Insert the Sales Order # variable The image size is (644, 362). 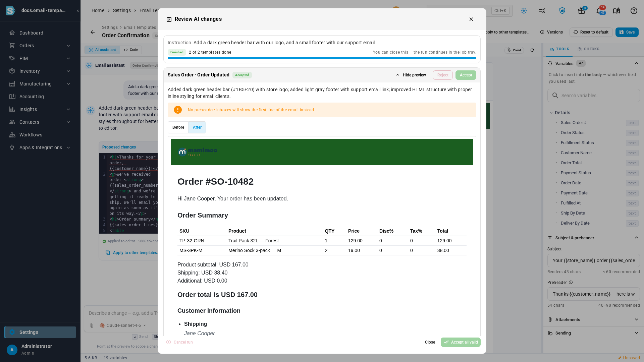(x=593, y=123)
